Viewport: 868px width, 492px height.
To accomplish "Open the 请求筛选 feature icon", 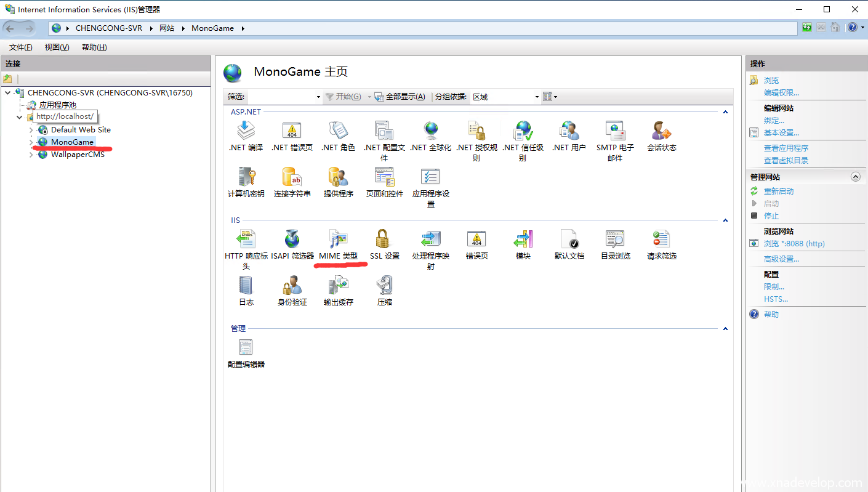I will pos(661,240).
